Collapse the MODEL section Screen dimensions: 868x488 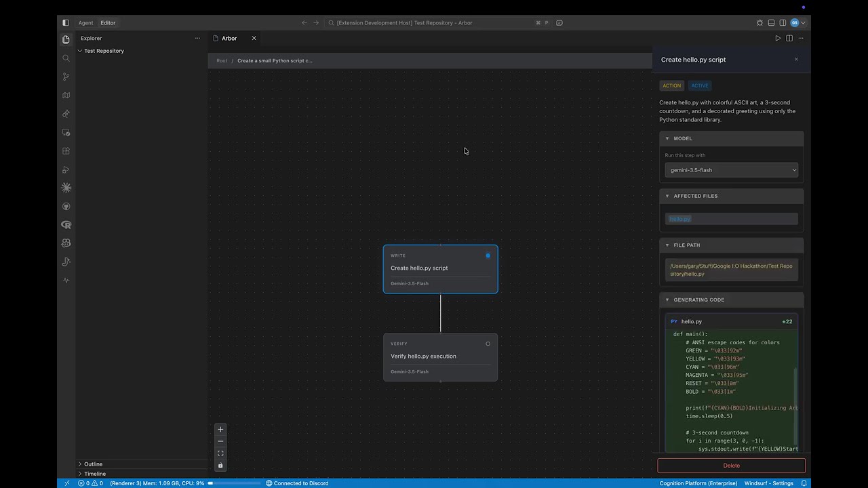coord(731,138)
